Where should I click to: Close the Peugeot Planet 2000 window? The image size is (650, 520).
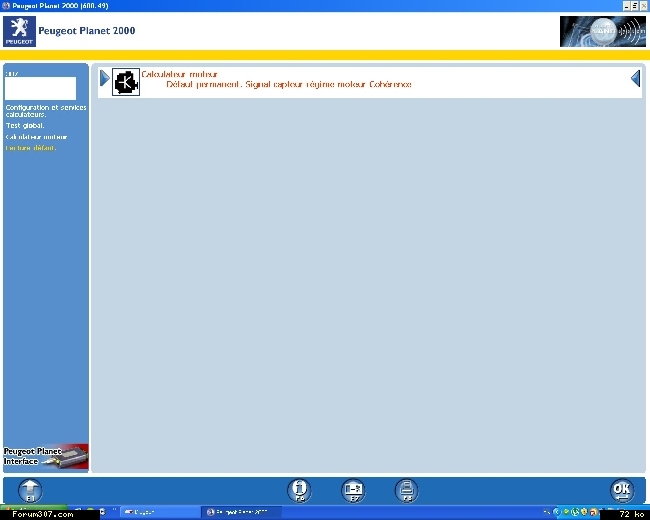coord(644,6)
